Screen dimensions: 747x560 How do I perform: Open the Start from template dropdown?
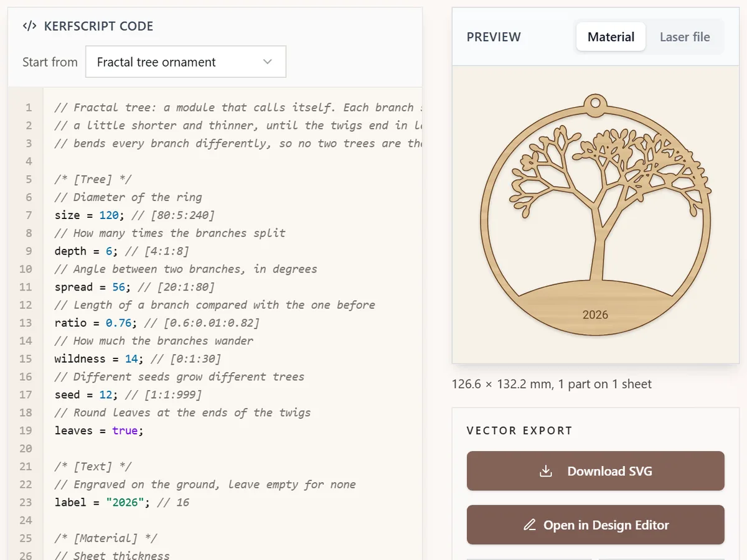(x=186, y=62)
